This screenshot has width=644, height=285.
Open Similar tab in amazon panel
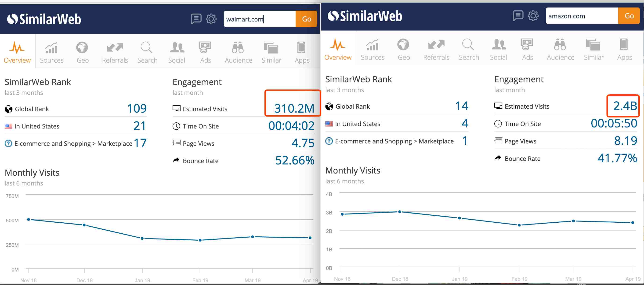593,50
